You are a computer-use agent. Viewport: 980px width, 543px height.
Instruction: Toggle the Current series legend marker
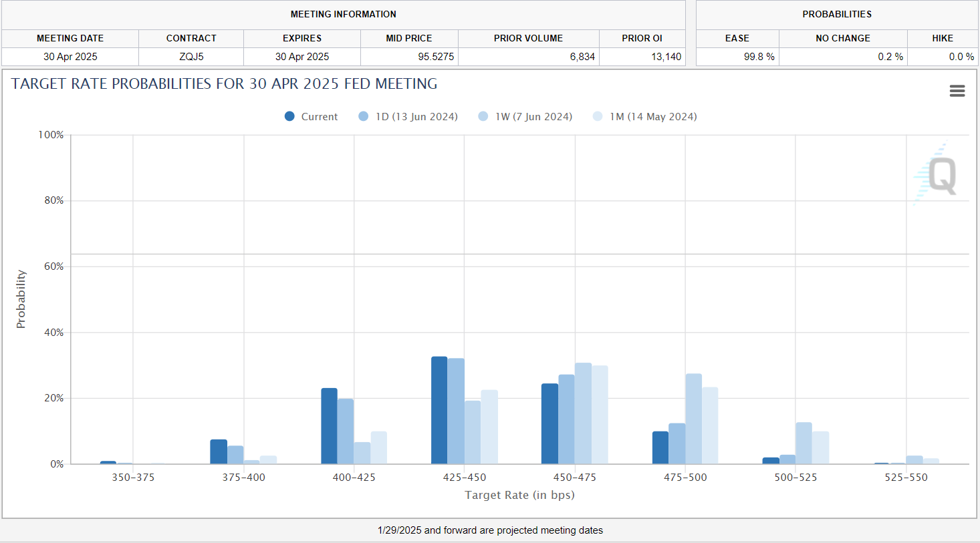click(x=289, y=116)
